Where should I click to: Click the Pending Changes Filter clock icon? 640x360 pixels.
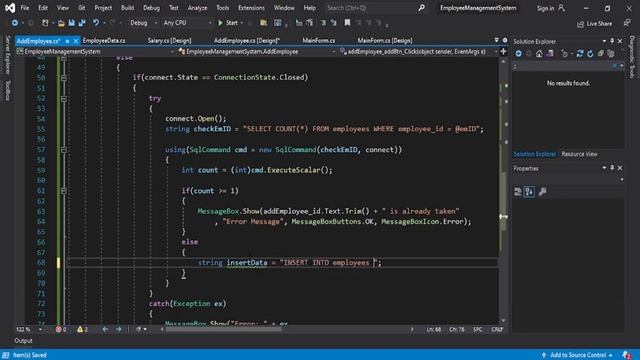[565, 54]
